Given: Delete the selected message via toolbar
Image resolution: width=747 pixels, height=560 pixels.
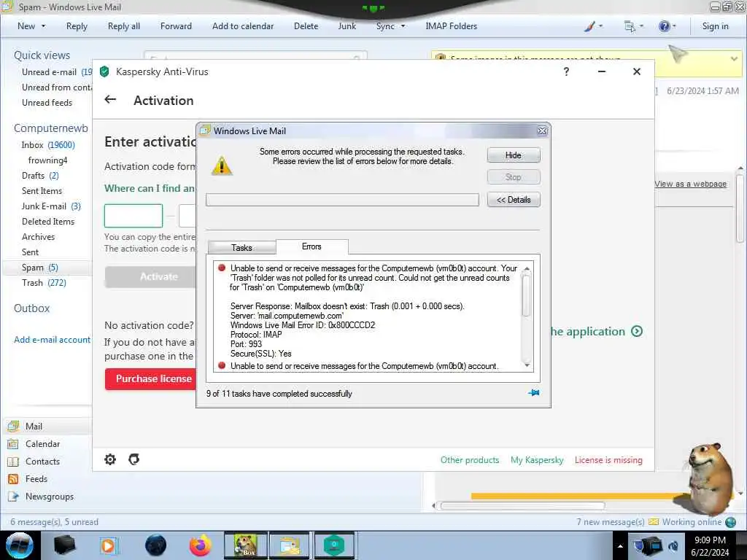Looking at the screenshot, I should click(x=306, y=26).
